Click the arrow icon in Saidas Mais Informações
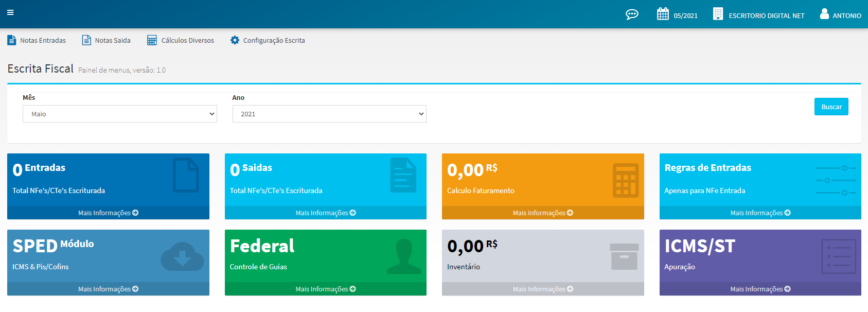 click(353, 213)
